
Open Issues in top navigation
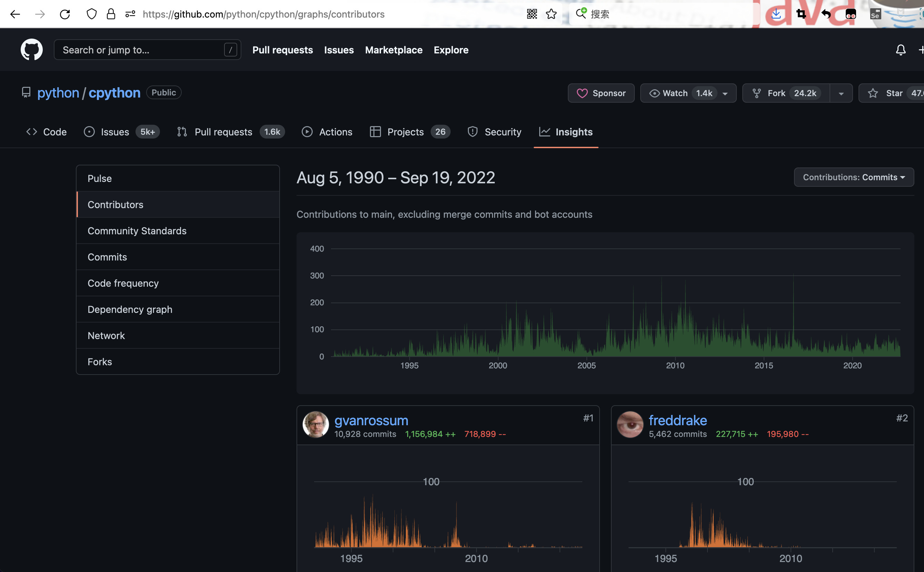(x=339, y=50)
